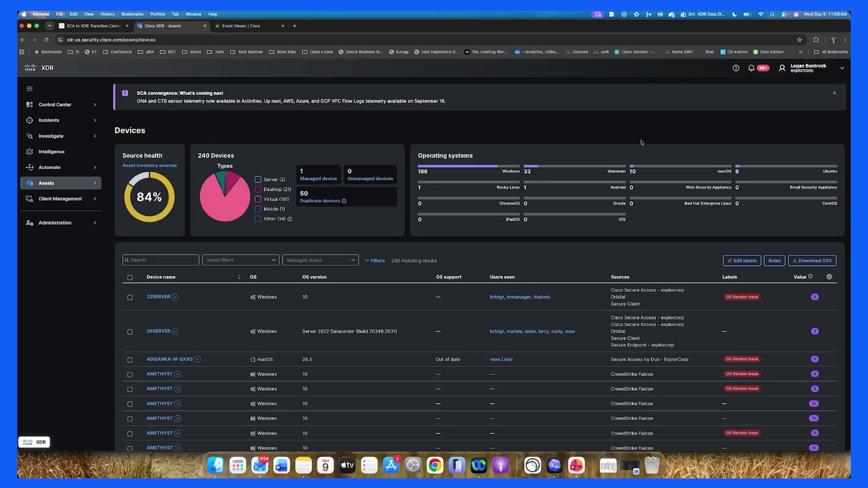Click Edit labels button

click(742, 261)
